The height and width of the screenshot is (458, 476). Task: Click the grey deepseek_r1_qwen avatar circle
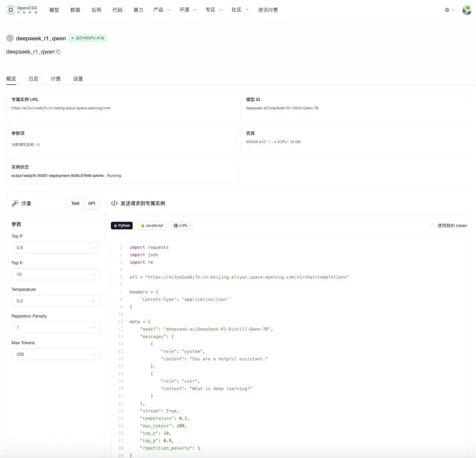pyautogui.click(x=10, y=38)
